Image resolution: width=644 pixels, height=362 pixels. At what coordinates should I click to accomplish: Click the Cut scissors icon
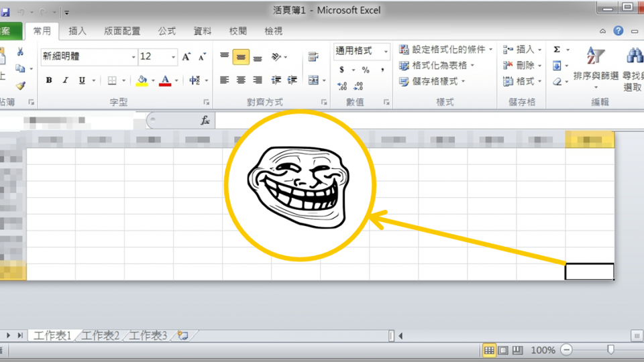click(x=20, y=52)
